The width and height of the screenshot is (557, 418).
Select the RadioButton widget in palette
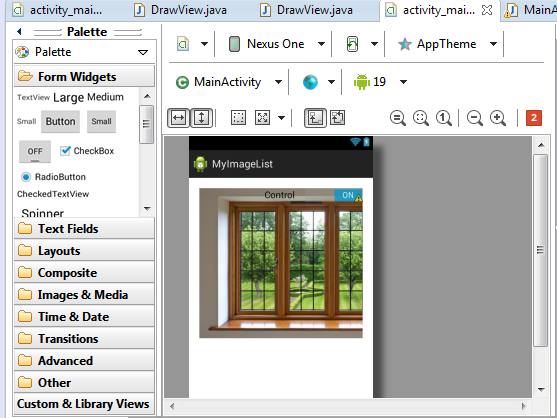click(53, 177)
